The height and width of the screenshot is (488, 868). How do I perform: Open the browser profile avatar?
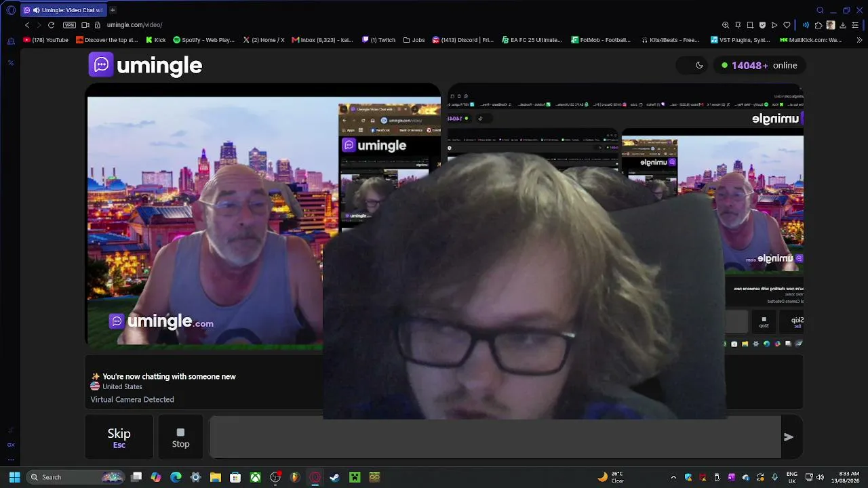(831, 25)
